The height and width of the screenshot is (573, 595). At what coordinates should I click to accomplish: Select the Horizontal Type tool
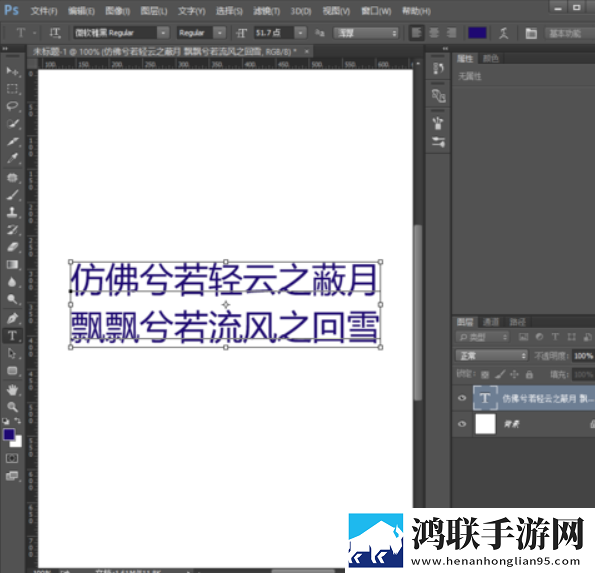coord(12,335)
